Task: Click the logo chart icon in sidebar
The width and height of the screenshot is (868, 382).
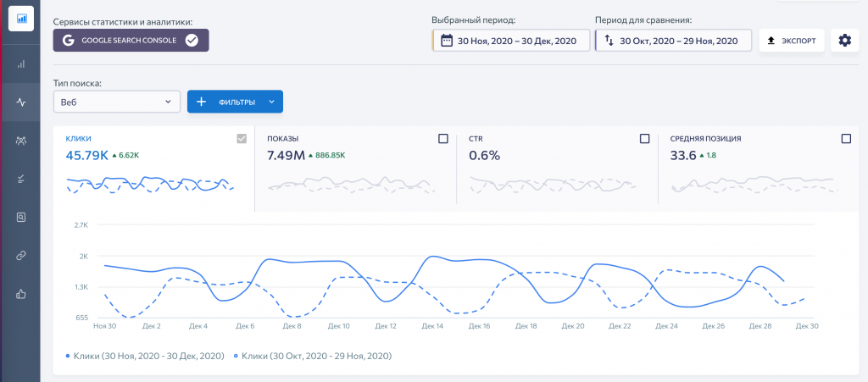Action: pyautogui.click(x=20, y=18)
